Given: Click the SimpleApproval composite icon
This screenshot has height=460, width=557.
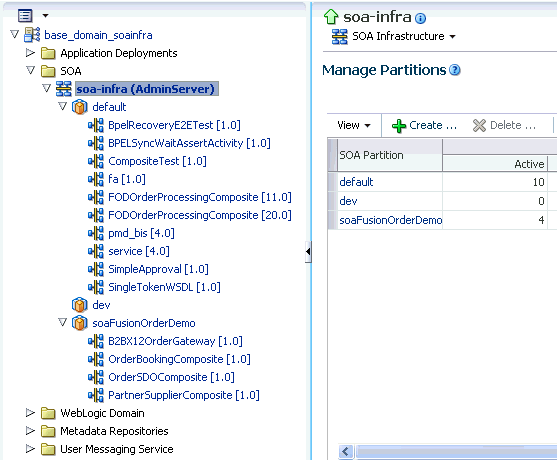Looking at the screenshot, I should (96, 269).
